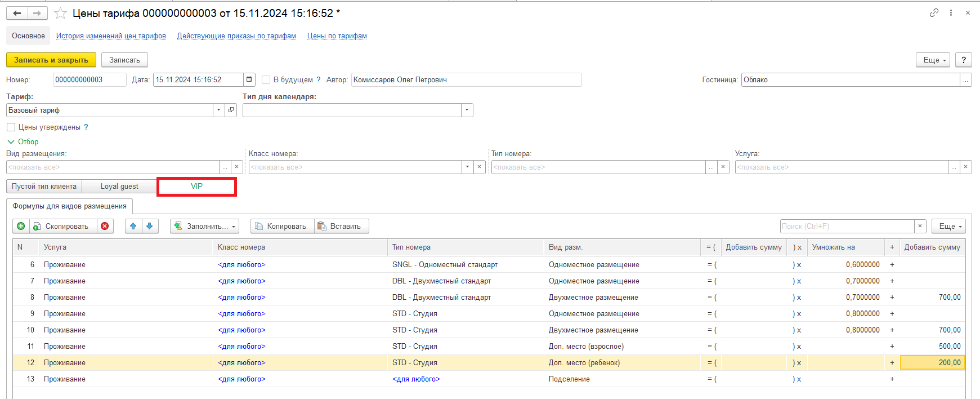Move the row down with blue arrow
The width and height of the screenshot is (980, 399).
tap(150, 226)
